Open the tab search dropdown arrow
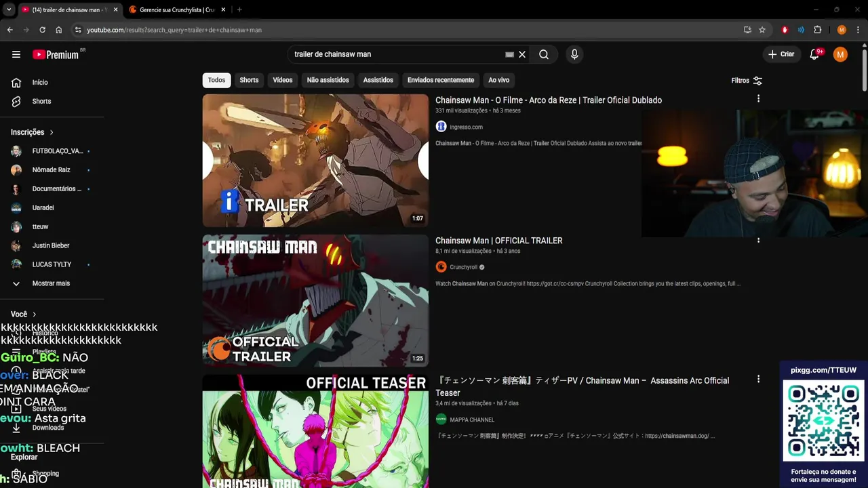868x488 pixels. (9, 9)
